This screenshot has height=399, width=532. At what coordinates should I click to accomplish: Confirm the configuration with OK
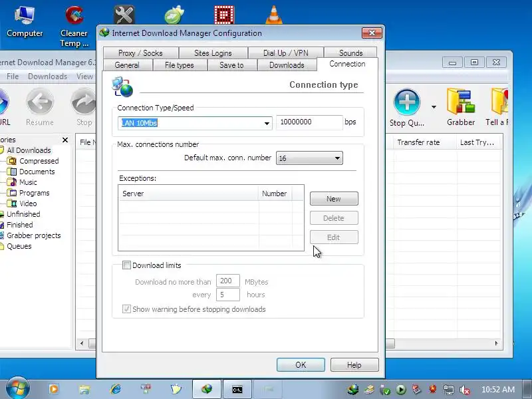(301, 365)
